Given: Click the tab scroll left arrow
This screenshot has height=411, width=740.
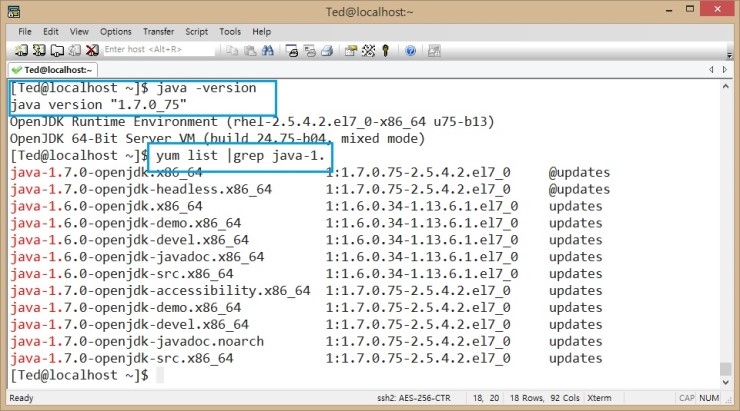Looking at the screenshot, I should [x=711, y=69].
